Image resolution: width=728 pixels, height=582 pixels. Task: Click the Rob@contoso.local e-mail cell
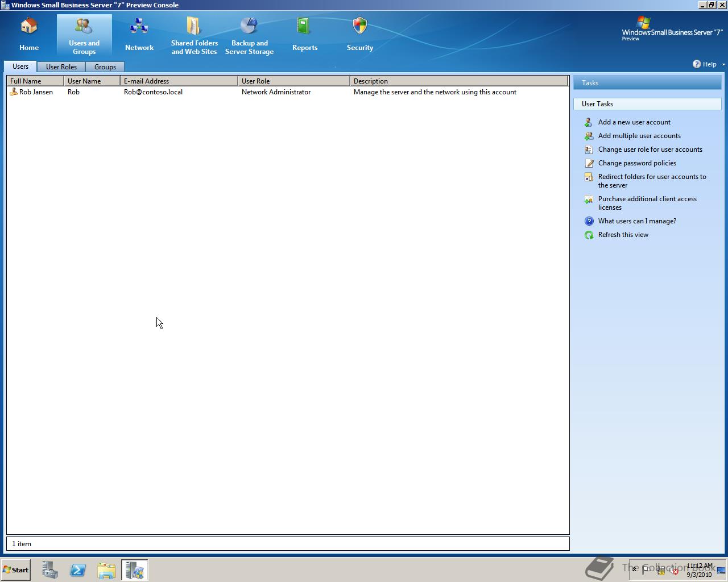(x=153, y=92)
